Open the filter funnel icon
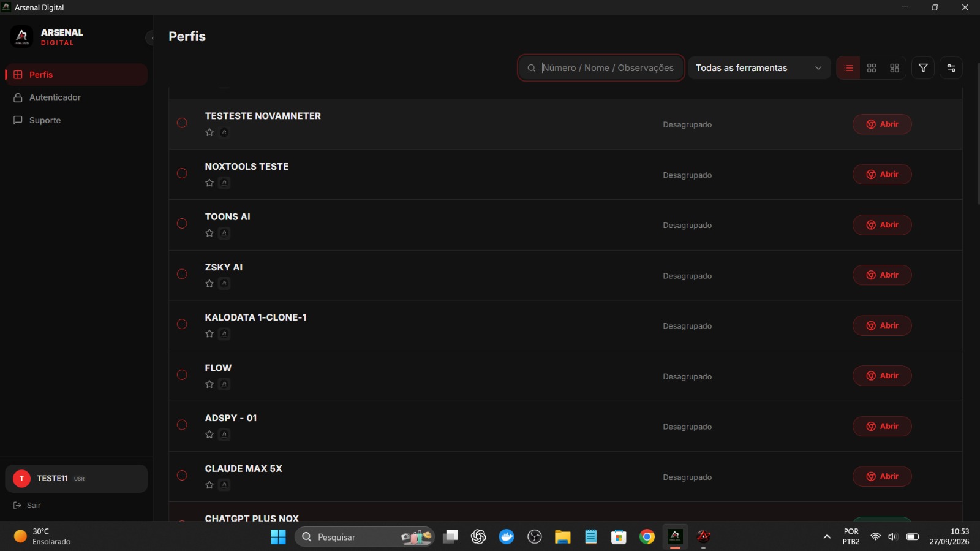 (x=923, y=68)
